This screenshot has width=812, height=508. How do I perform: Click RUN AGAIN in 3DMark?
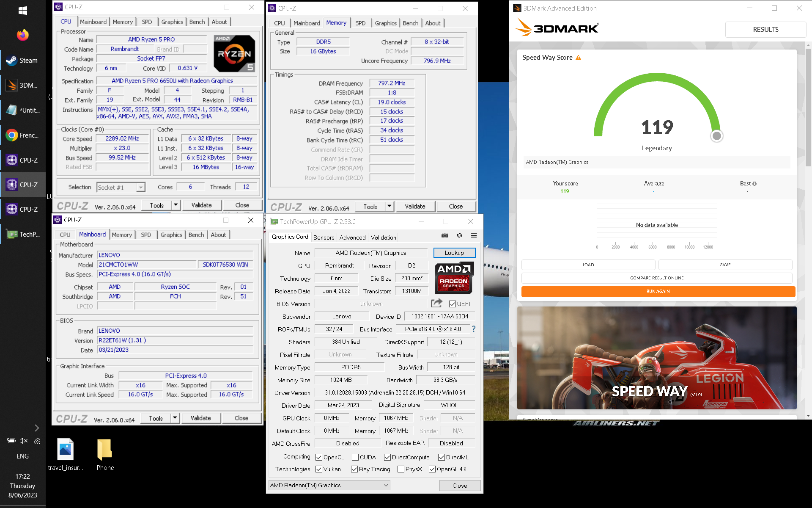point(658,291)
